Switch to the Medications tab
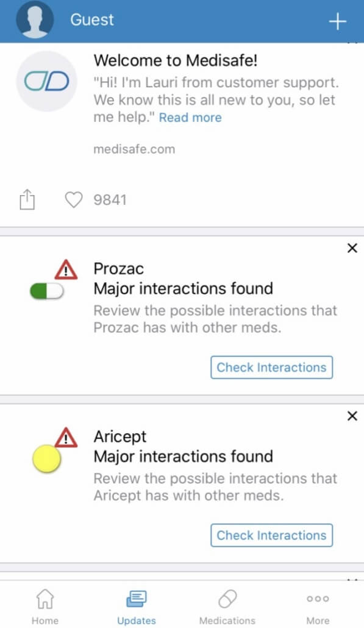Screen dimensions: 364x628 coord(227,607)
